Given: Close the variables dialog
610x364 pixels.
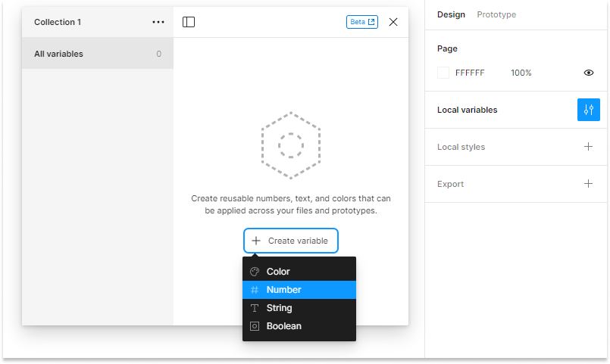Looking at the screenshot, I should tap(393, 22).
